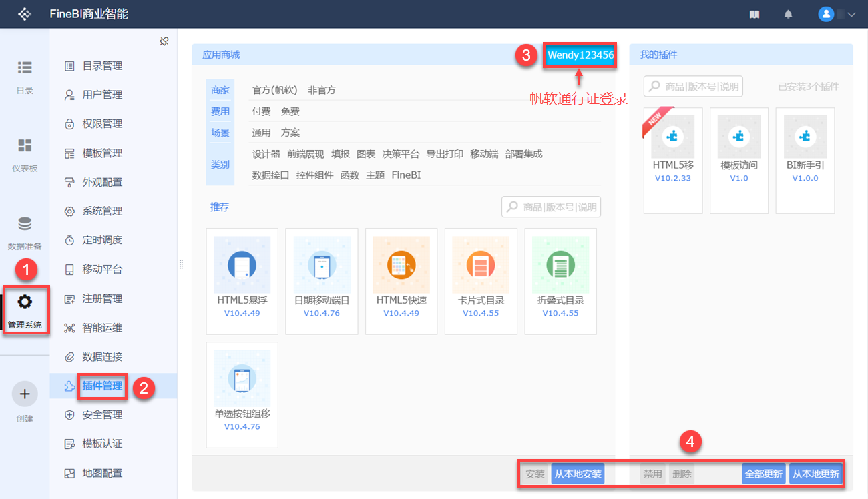Click the 智能运维 network icon
Image resolution: width=868 pixels, height=499 pixels.
pos(69,328)
